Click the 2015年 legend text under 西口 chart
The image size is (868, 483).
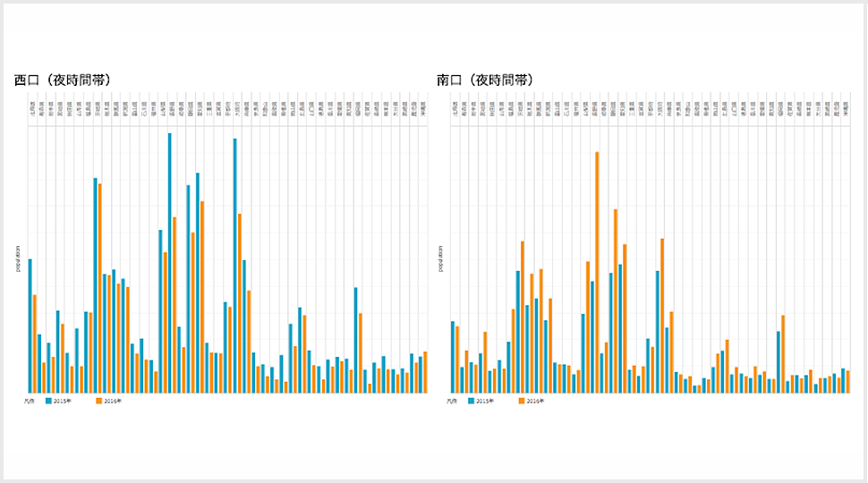pos(62,401)
